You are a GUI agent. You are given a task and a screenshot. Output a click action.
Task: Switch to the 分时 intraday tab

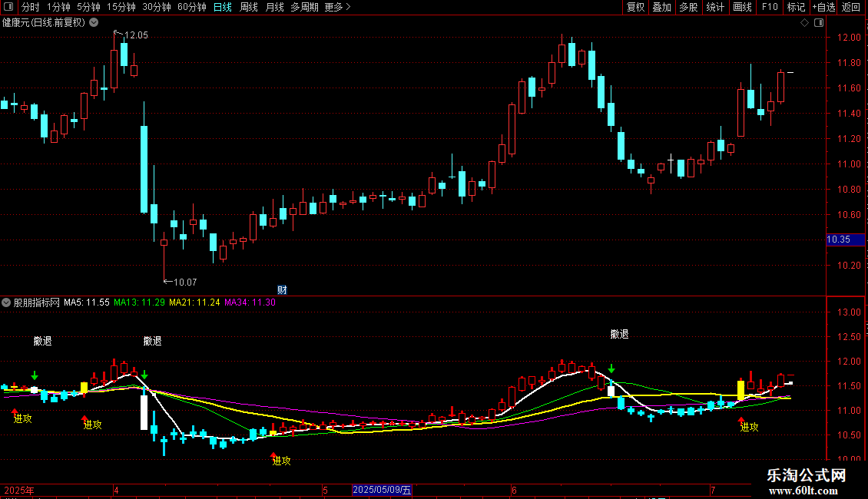coord(31,7)
